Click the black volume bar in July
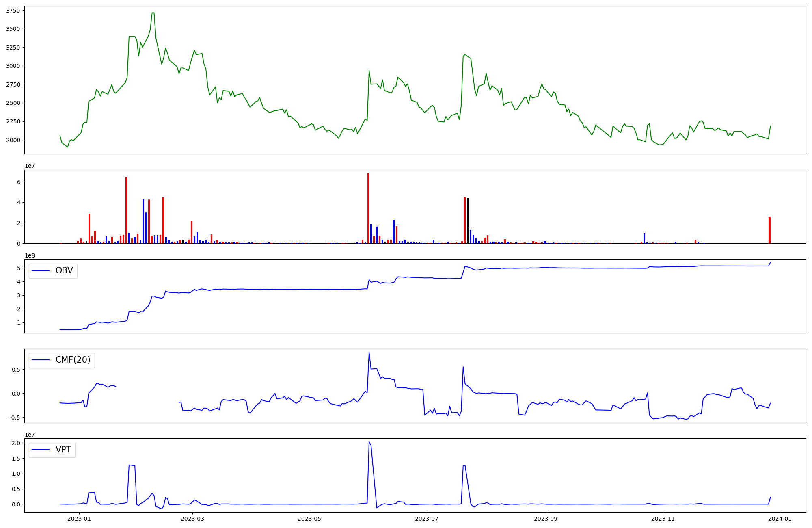 click(x=468, y=221)
